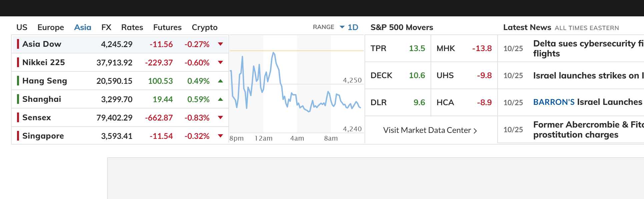Select the 1D range value
The image size is (644, 199).
click(353, 27)
